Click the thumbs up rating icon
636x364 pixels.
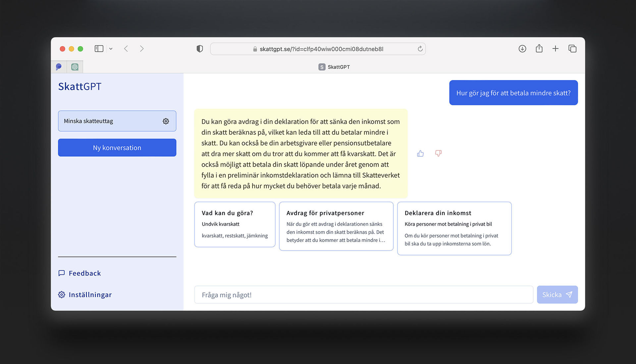tap(420, 154)
